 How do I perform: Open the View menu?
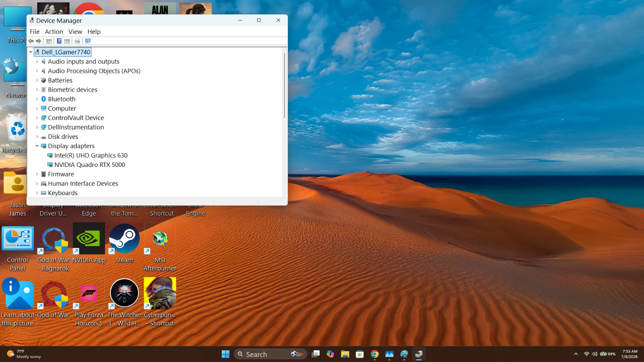(75, 32)
